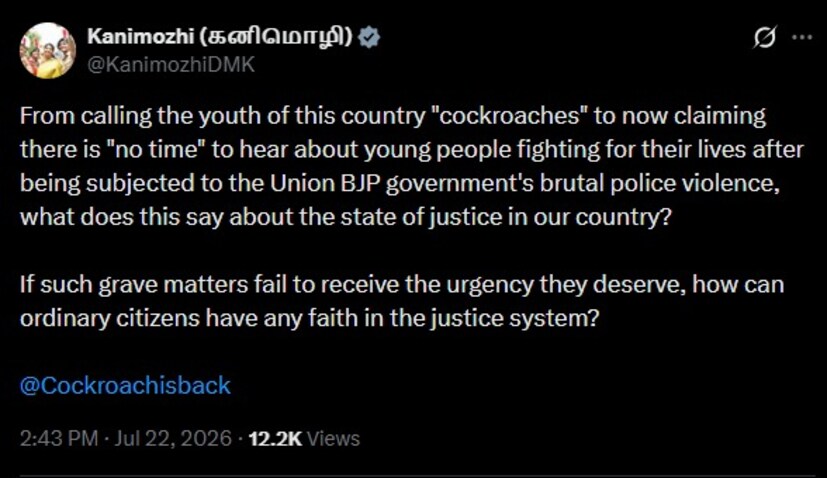
Task: Open the @Cockroachisback mention
Action: click(x=125, y=386)
